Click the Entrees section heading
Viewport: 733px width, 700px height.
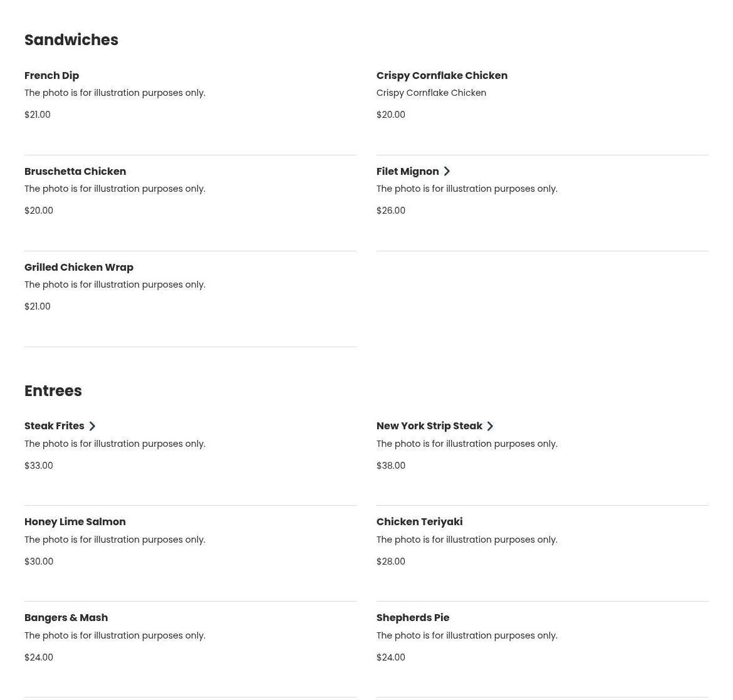(53, 391)
